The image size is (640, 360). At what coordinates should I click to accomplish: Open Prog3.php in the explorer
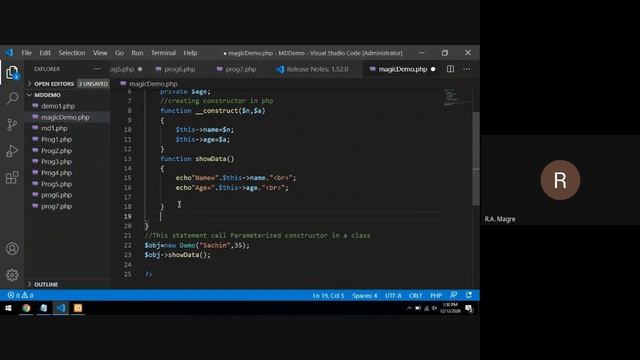coord(56,162)
